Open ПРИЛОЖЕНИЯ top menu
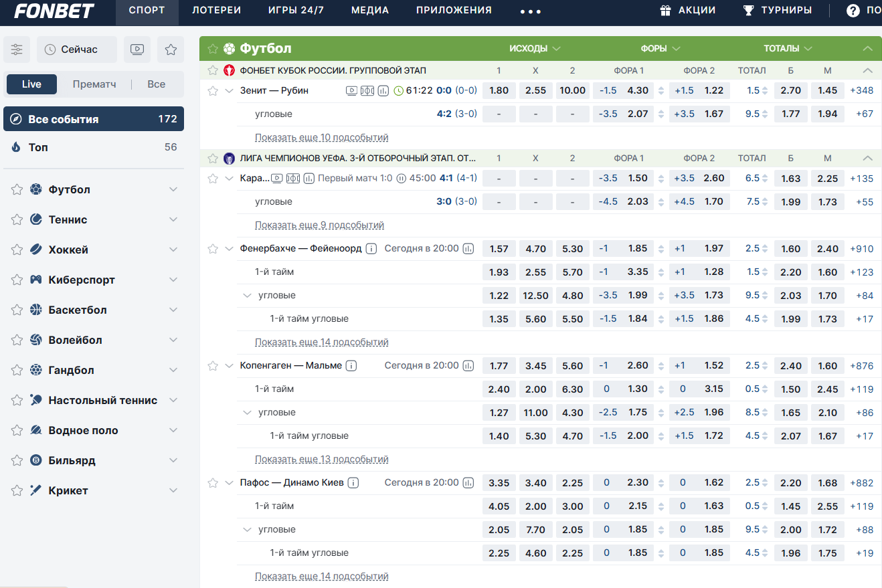 (454, 11)
